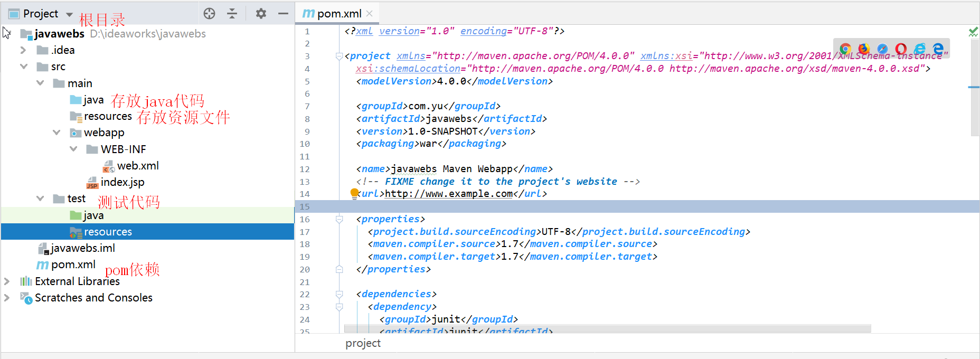The image size is (980, 359).
Task: Click the project breadcrumb below the editor
Action: click(363, 343)
